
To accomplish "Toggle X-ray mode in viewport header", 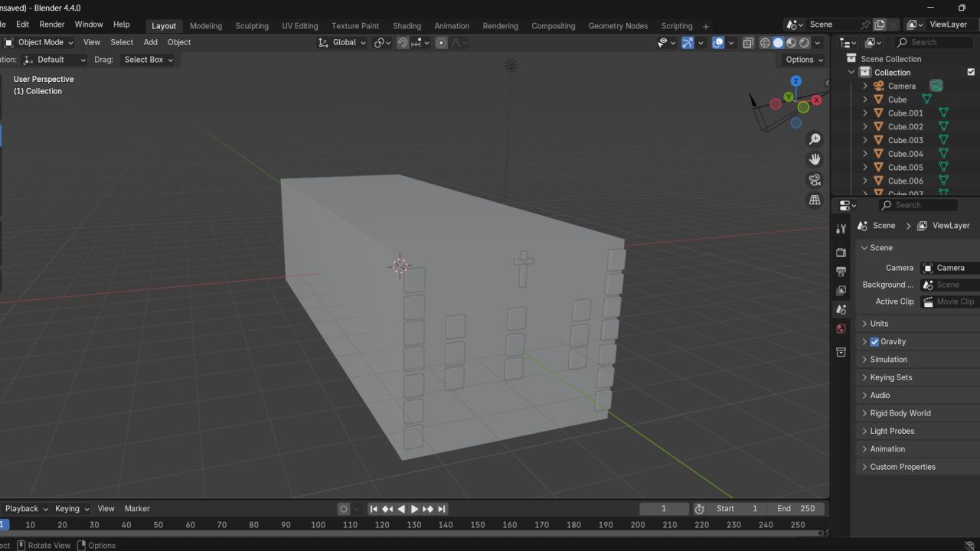I will (748, 43).
